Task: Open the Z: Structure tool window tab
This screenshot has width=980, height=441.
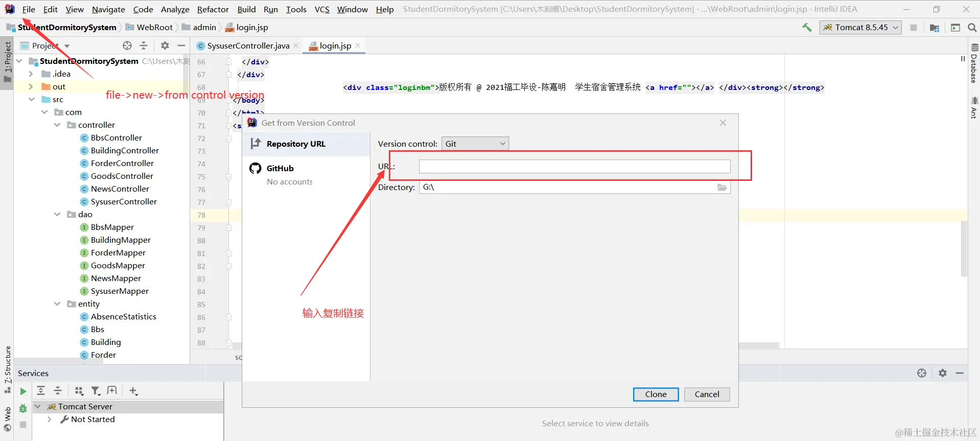Action: point(8,369)
